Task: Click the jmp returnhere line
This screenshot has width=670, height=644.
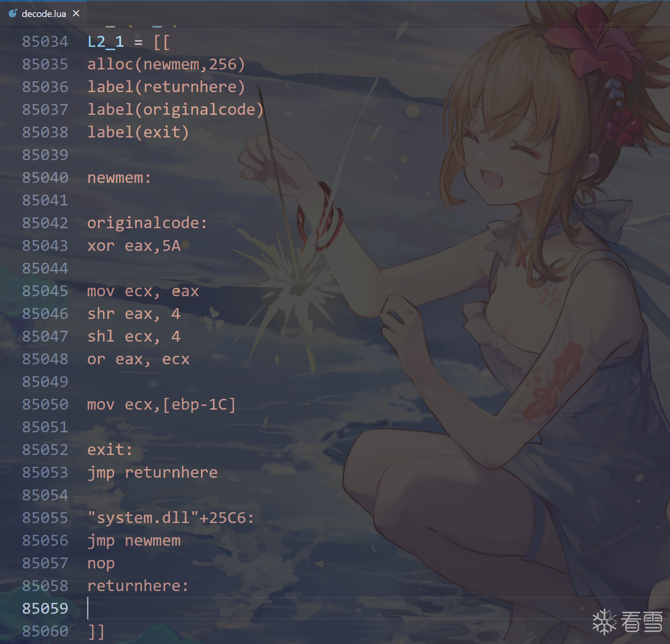Action: pyautogui.click(x=152, y=472)
